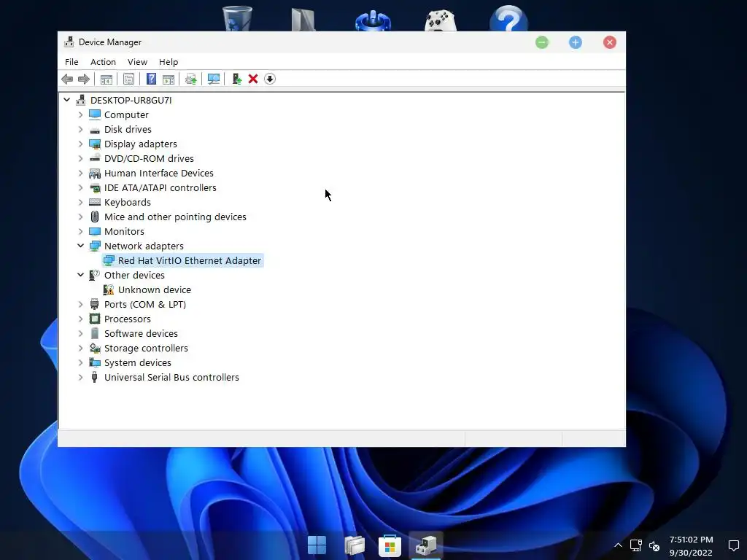Image resolution: width=747 pixels, height=560 pixels.
Task: Click the Device Manager taskbar icon
Action: pos(426,545)
